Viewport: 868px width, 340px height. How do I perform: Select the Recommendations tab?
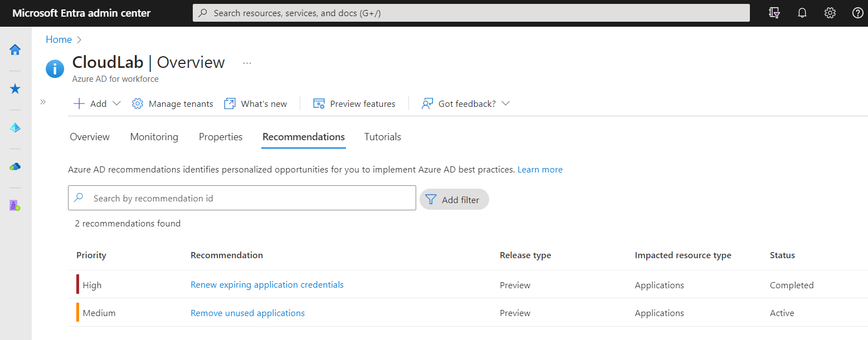(x=304, y=137)
